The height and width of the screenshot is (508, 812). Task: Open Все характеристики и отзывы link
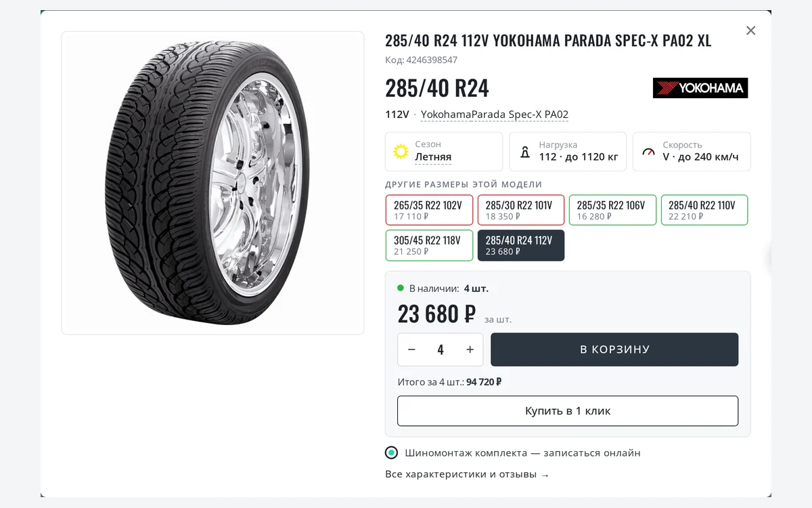[x=467, y=474]
